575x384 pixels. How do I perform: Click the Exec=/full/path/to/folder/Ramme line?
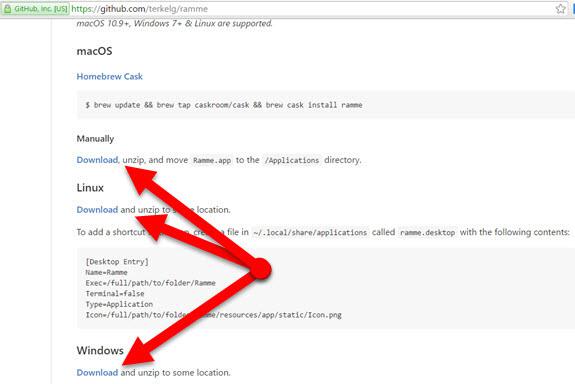pos(150,283)
